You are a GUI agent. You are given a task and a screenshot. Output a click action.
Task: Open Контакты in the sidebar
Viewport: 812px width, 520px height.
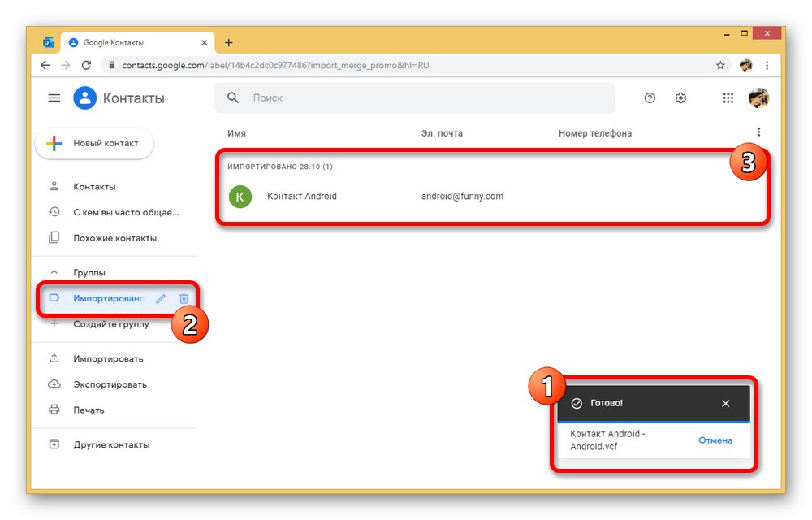point(94,186)
